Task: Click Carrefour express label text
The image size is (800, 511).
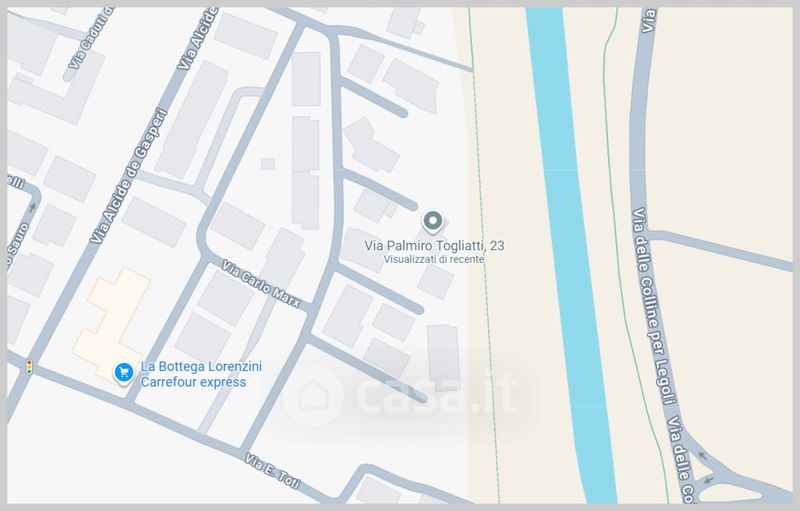Action: click(x=193, y=382)
